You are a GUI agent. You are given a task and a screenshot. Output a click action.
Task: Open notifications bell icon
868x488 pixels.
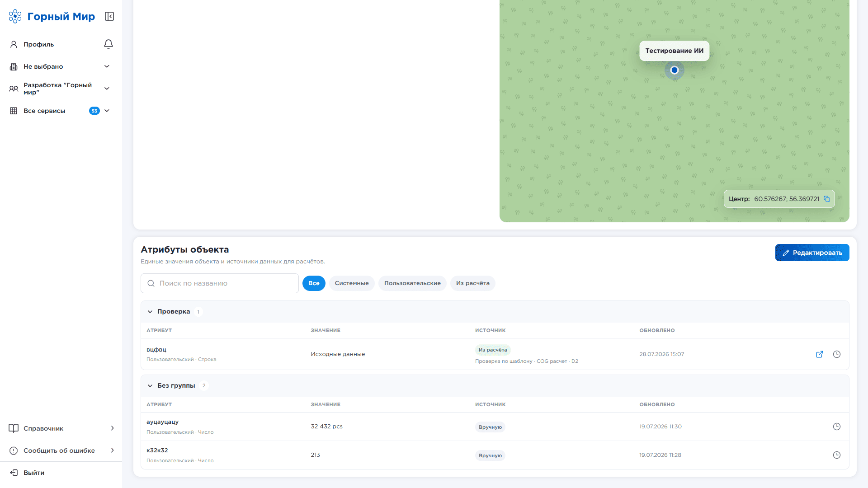pos(108,44)
